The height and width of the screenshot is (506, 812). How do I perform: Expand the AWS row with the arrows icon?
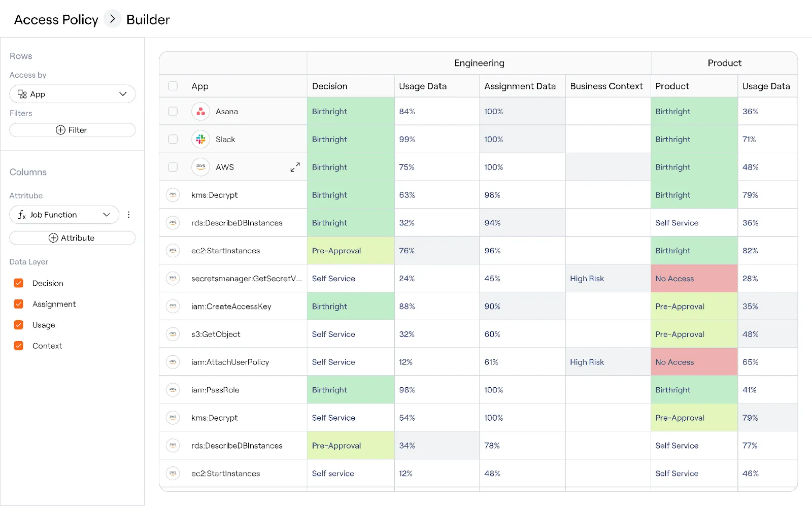pyautogui.click(x=295, y=167)
